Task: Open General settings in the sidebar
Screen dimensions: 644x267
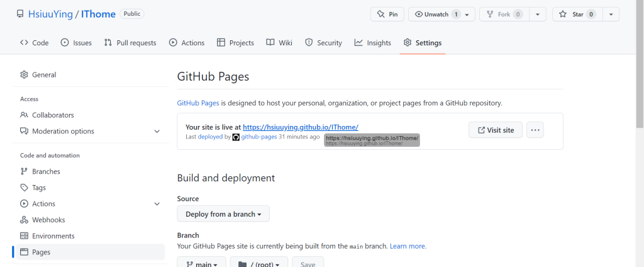Action: coord(91,75)
